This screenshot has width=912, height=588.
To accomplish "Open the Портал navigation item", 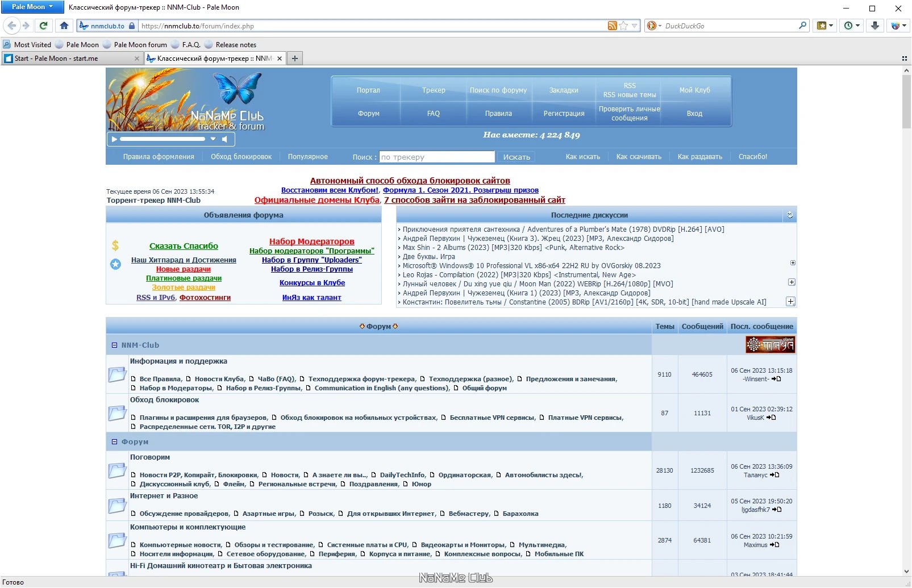I will point(368,90).
